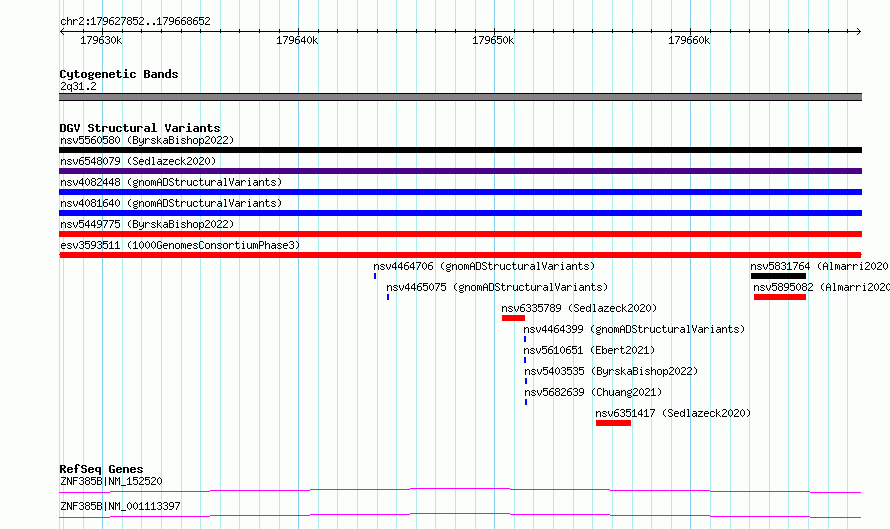Click the DGV Structural Variants track title
890x529 pixels.
tap(140, 128)
